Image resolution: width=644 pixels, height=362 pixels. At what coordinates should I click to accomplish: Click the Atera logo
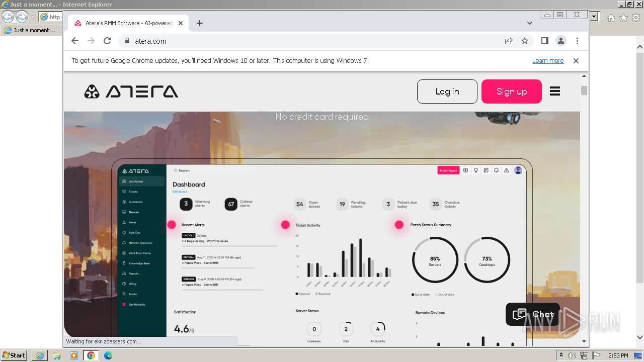click(131, 92)
